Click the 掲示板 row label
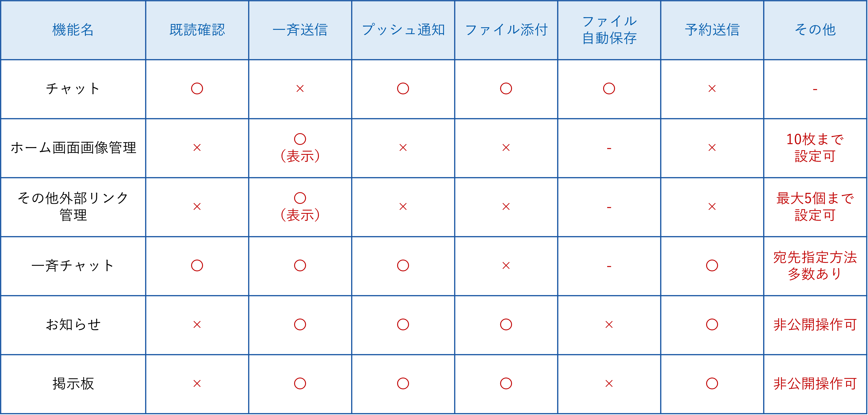This screenshot has width=868, height=415. pyautogui.click(x=73, y=383)
